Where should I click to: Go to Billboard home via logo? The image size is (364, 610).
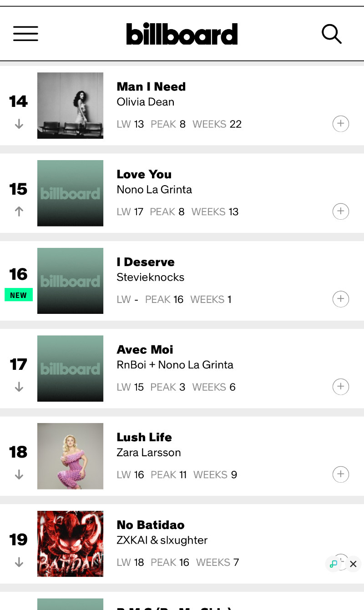182,34
